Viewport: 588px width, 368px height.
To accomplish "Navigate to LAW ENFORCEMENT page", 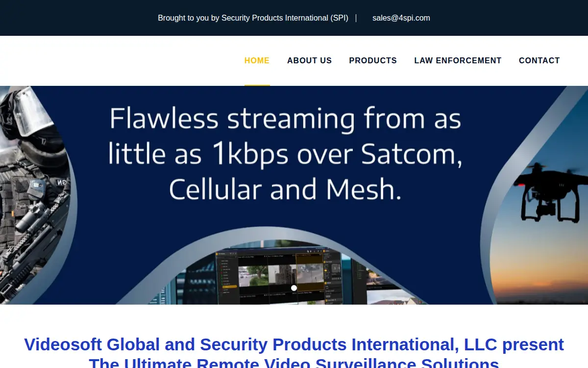I will [458, 61].
